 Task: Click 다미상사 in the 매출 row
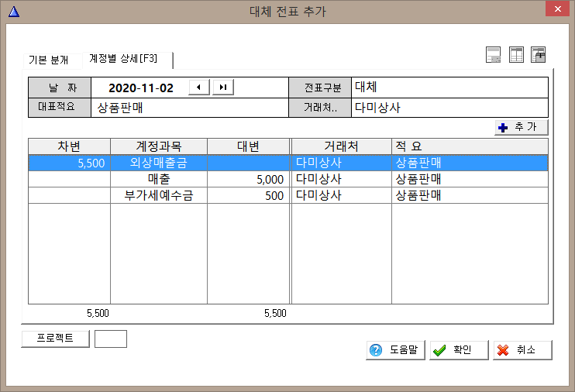coord(342,179)
